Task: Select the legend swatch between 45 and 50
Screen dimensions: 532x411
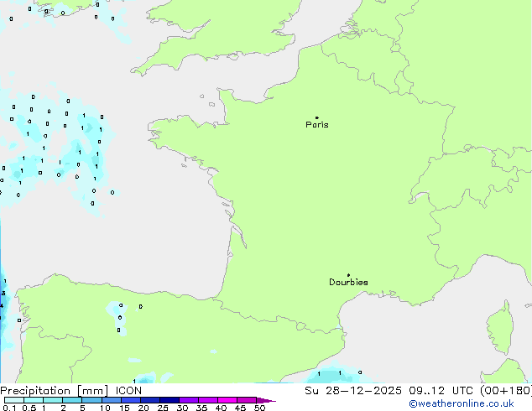Action: tap(247, 400)
